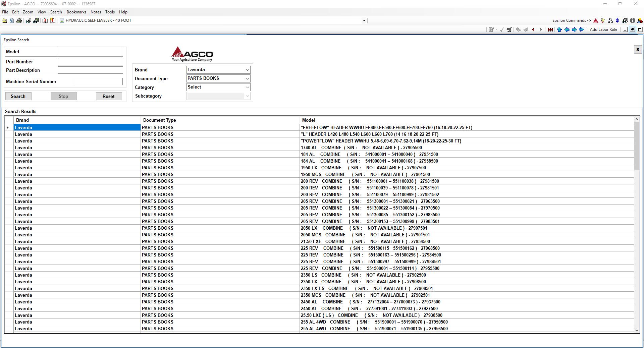
Task: Click the red AGCO triangle command icon
Action: [596, 20]
